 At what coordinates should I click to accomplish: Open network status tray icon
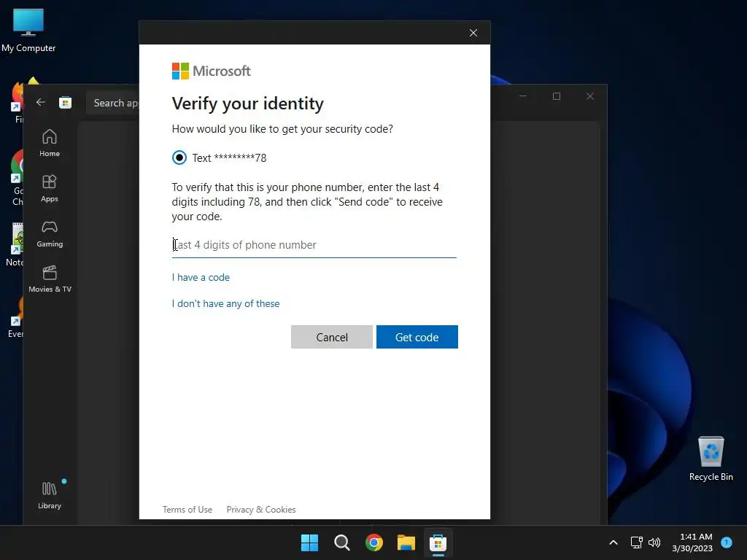[636, 542]
